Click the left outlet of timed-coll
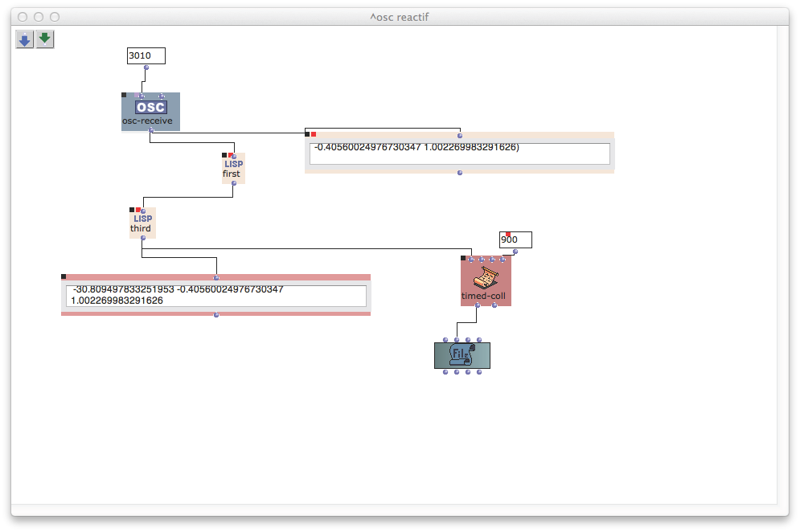800x532 pixels. [478, 305]
